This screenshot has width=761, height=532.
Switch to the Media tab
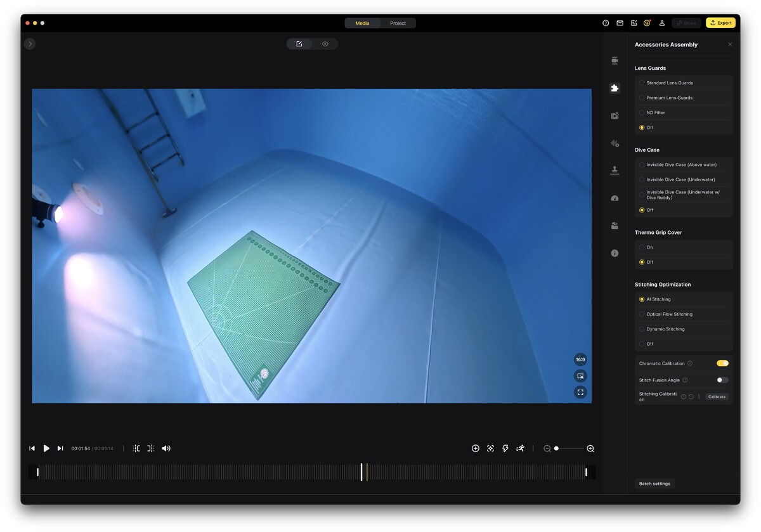click(362, 23)
